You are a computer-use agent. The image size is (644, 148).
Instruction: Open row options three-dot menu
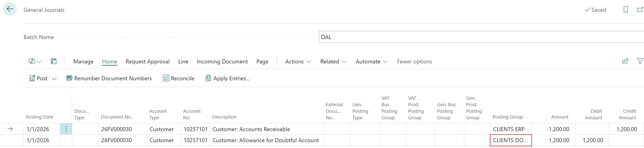coord(66,129)
